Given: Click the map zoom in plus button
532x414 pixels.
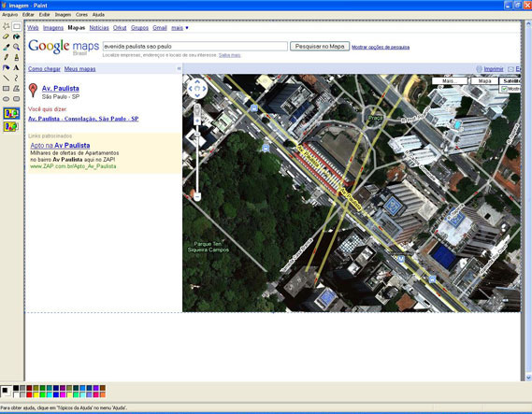Looking at the screenshot, I should [x=197, y=121].
